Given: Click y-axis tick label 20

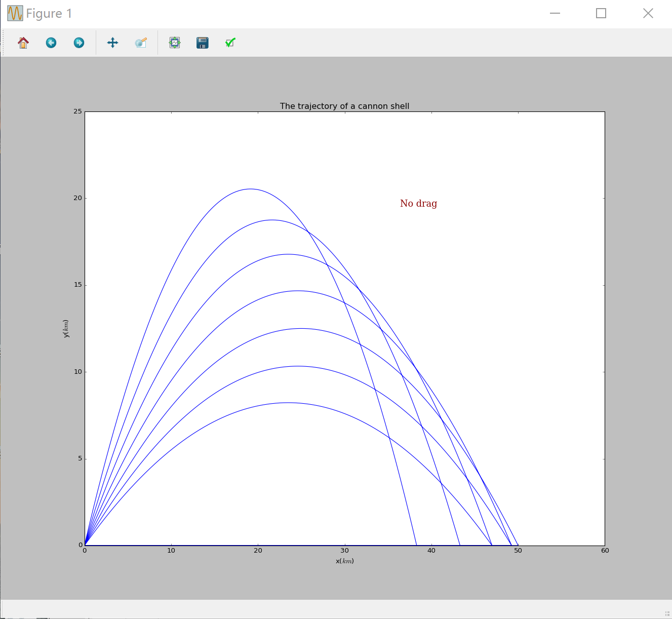Looking at the screenshot, I should 78,198.
